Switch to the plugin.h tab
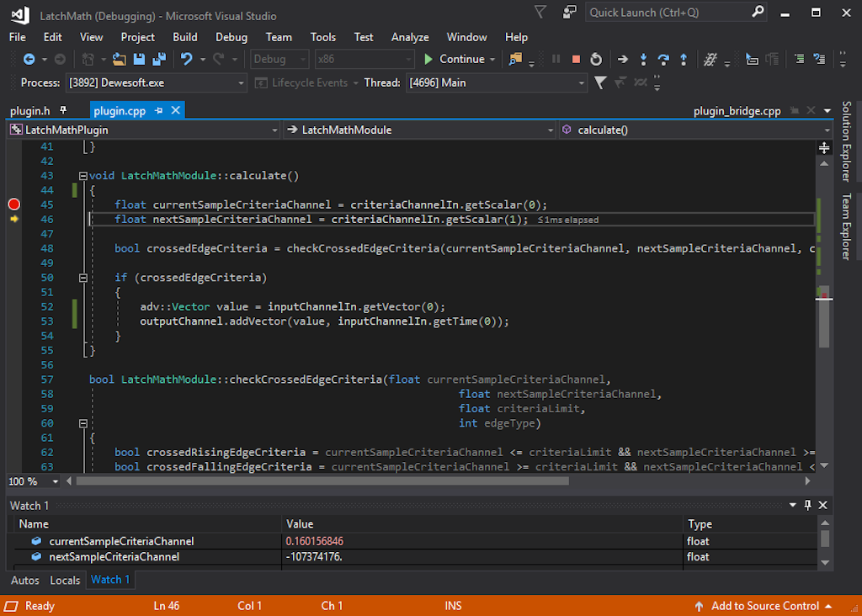Viewport: 862px width, 616px height. [30, 111]
